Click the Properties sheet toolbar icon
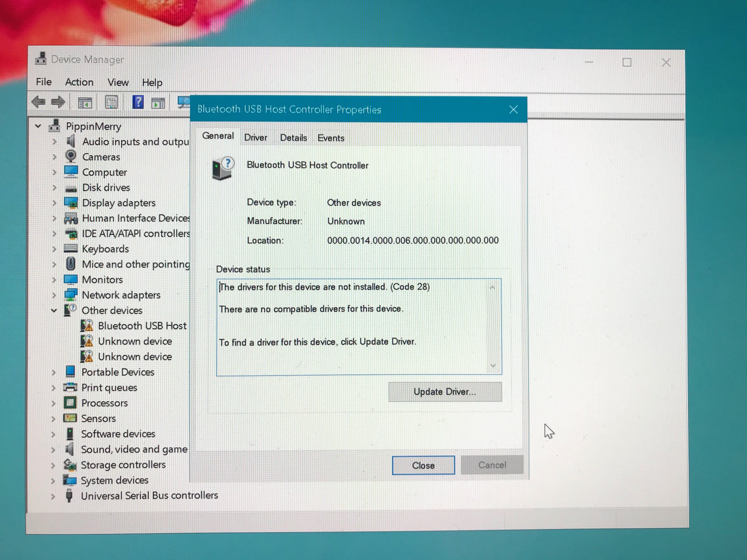This screenshot has width=747, height=560. pos(111,103)
